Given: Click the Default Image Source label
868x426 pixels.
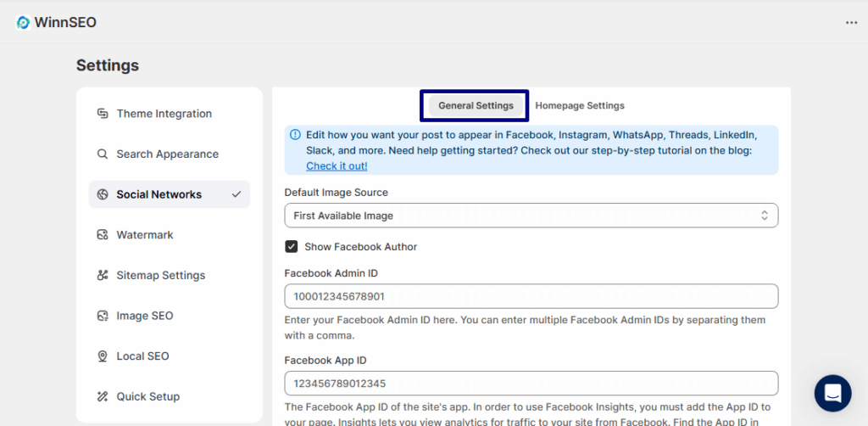Looking at the screenshot, I should pyautogui.click(x=336, y=193).
